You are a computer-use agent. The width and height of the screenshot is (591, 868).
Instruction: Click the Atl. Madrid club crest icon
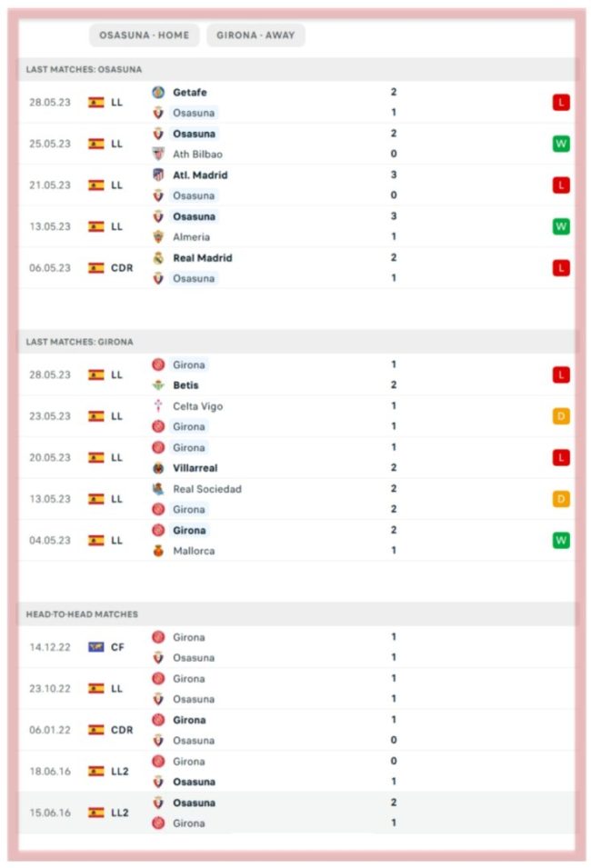tap(158, 175)
